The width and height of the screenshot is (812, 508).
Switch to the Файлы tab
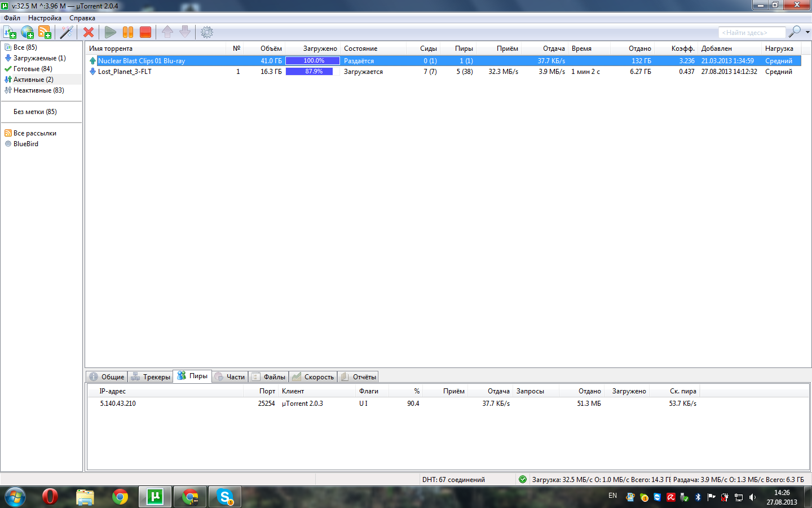pyautogui.click(x=268, y=377)
